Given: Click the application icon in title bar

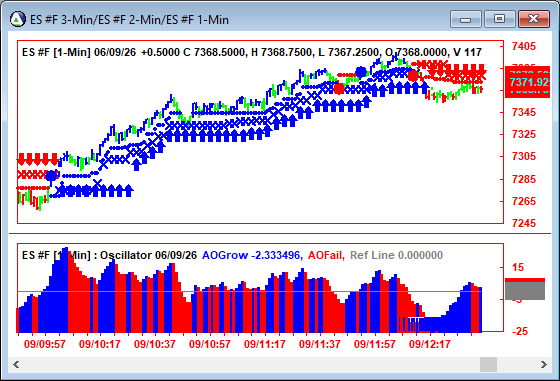Looking at the screenshot, I should [18, 19].
